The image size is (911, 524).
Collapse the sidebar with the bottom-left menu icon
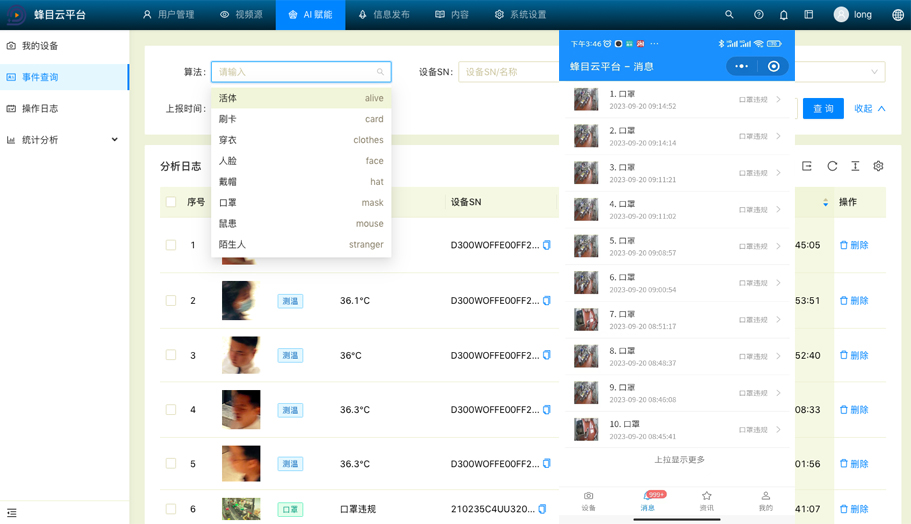[12, 512]
